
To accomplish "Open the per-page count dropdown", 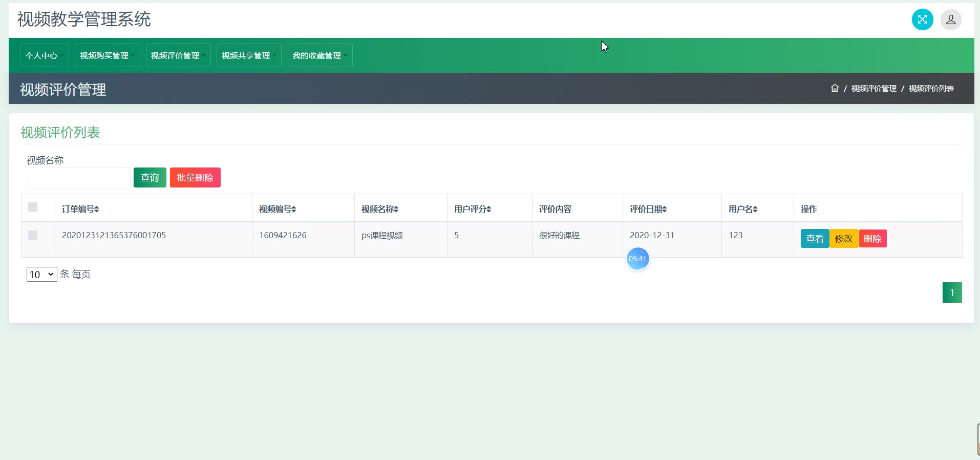I will pos(41,275).
